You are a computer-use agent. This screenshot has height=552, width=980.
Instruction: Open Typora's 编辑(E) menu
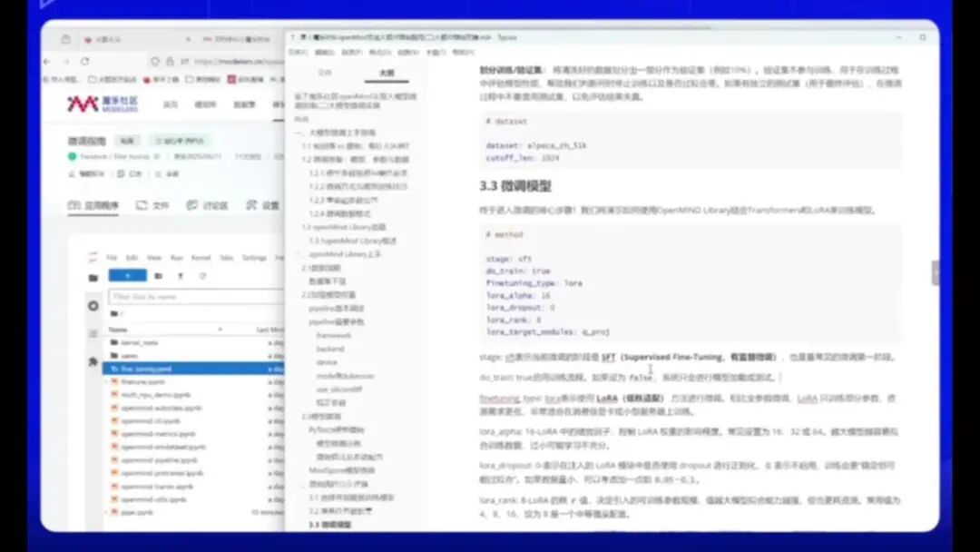324,52
